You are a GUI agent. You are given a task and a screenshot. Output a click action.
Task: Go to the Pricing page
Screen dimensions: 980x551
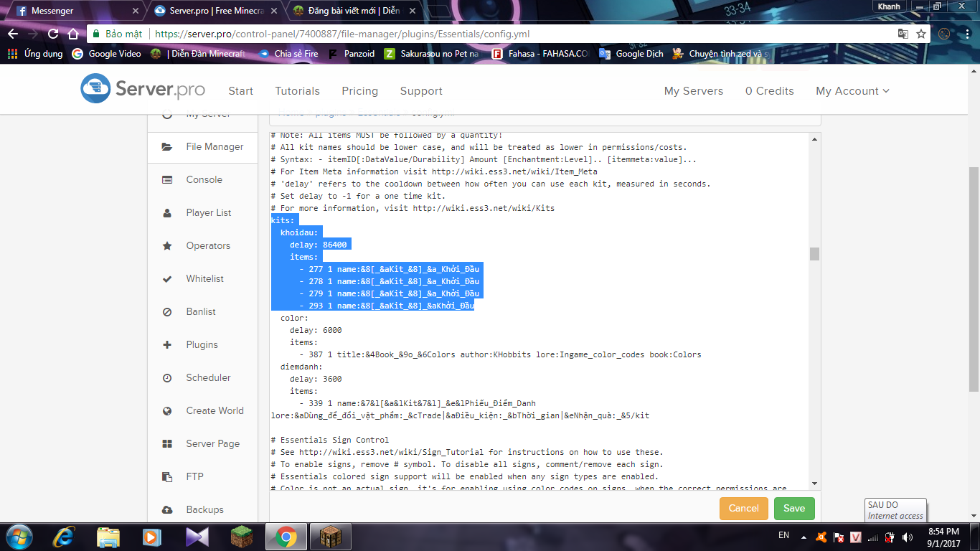tap(360, 91)
